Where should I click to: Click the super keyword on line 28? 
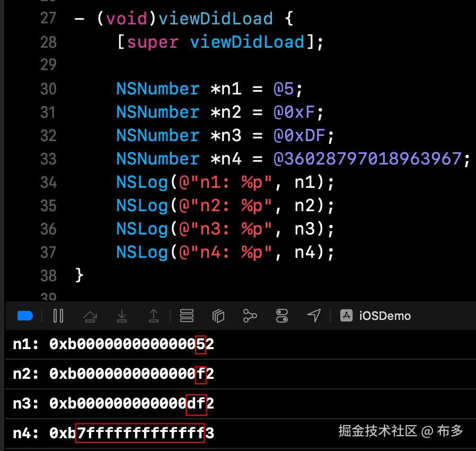click(x=153, y=42)
